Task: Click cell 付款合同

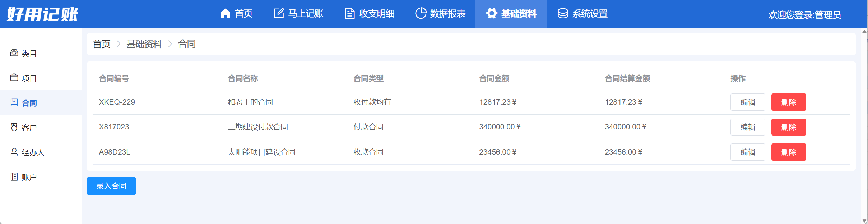Action: click(368, 127)
